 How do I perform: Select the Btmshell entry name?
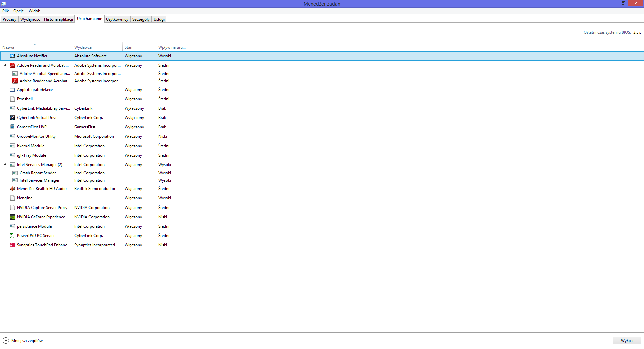[x=25, y=99]
